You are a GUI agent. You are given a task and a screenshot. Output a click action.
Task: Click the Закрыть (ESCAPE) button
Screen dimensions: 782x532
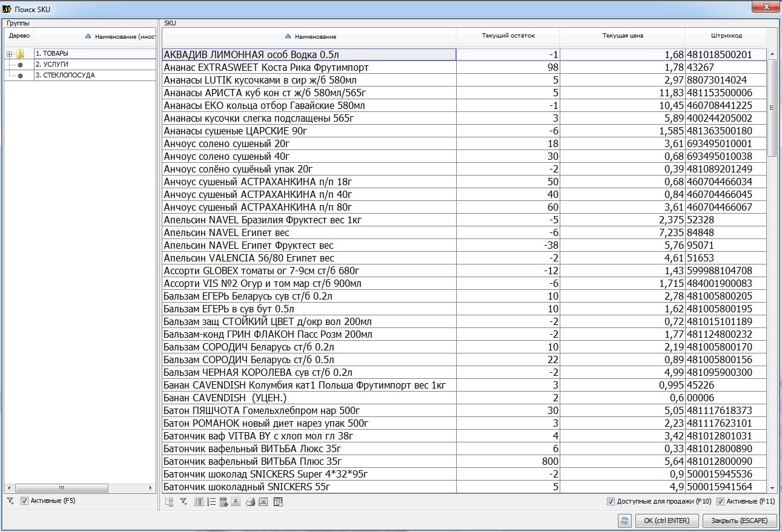(x=739, y=521)
